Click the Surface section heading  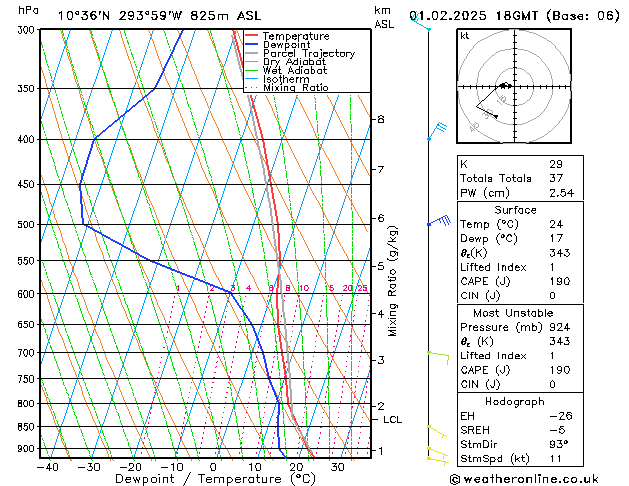pos(515,210)
